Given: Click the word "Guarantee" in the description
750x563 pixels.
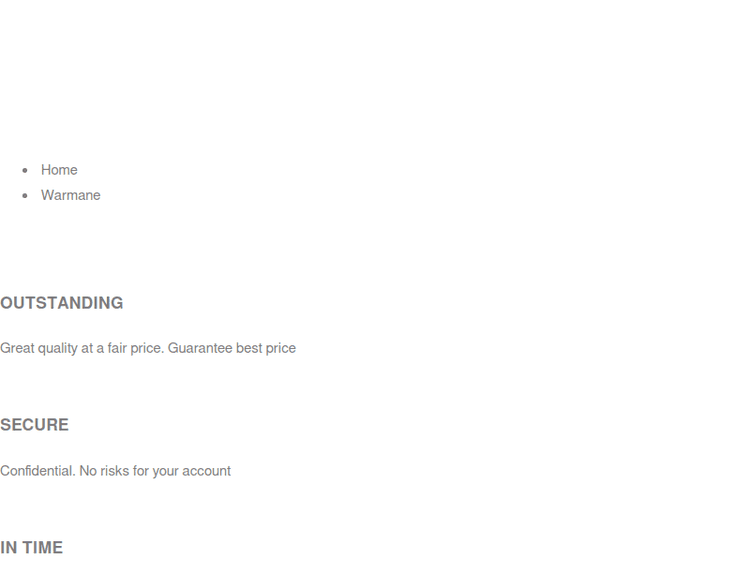Looking at the screenshot, I should tap(200, 348).
